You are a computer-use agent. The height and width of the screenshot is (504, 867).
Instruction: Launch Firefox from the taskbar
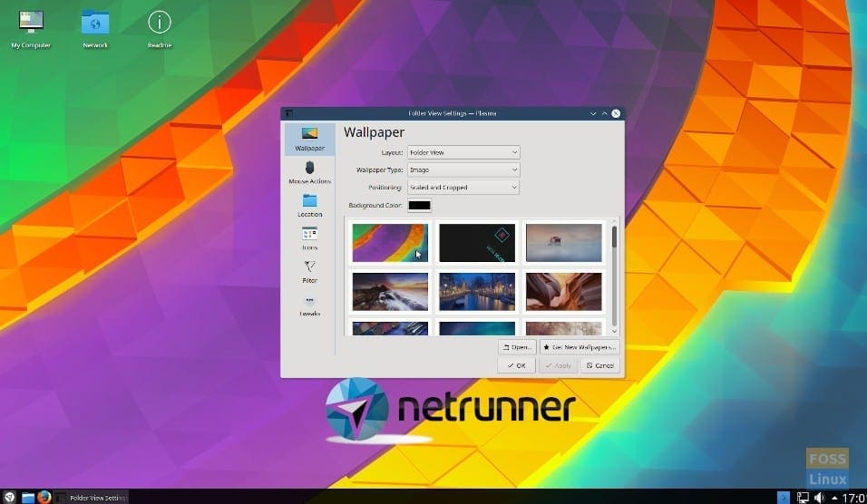click(44, 497)
